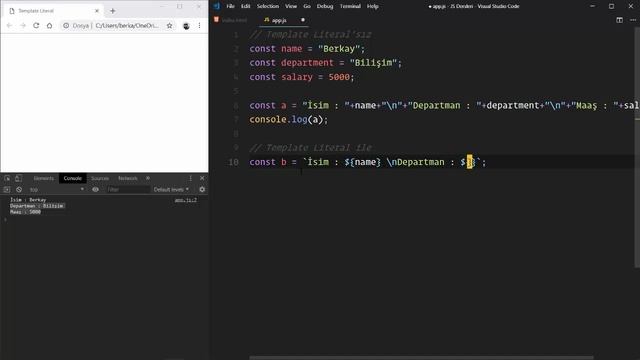Close the Template Literal browser tab
640x360 pixels.
point(97,11)
